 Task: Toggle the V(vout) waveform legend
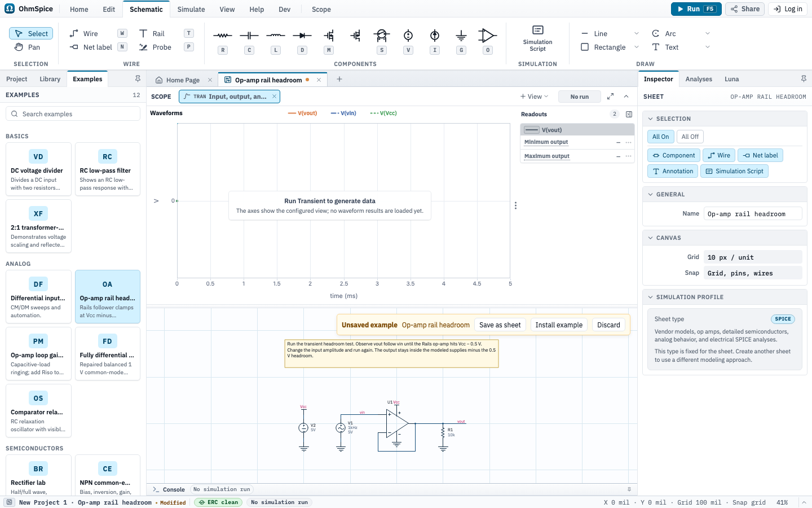303,113
